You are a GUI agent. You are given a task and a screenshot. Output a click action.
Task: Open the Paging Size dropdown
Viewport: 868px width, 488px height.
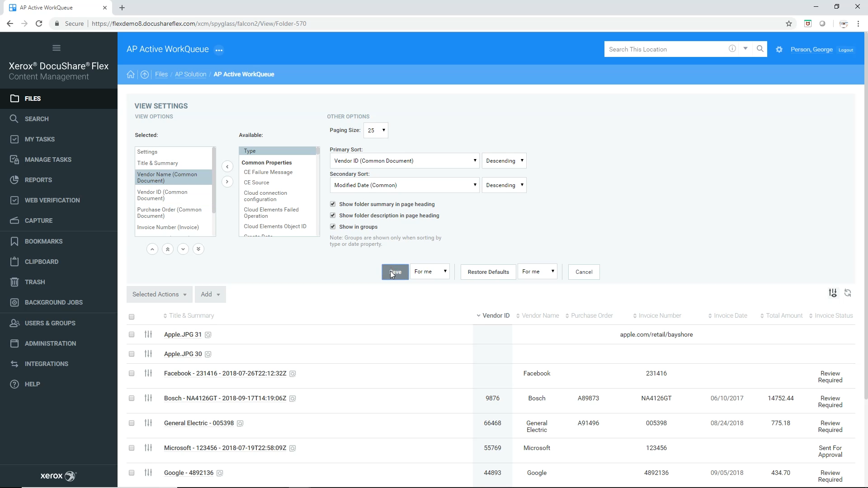[x=376, y=130]
